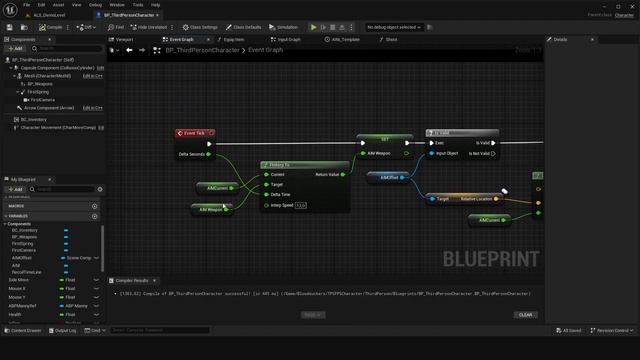
Task: Add a new macro with plus icon
Action: pyautogui.click(x=95, y=206)
